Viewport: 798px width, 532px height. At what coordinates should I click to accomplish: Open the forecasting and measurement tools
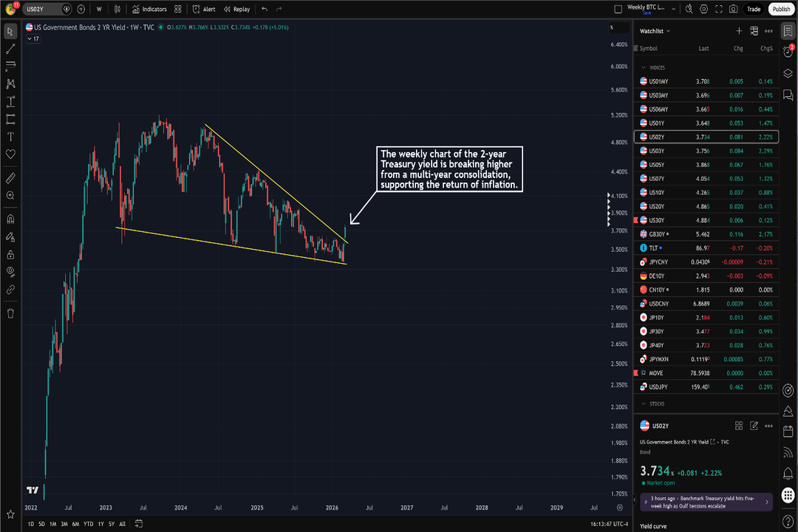click(10, 102)
